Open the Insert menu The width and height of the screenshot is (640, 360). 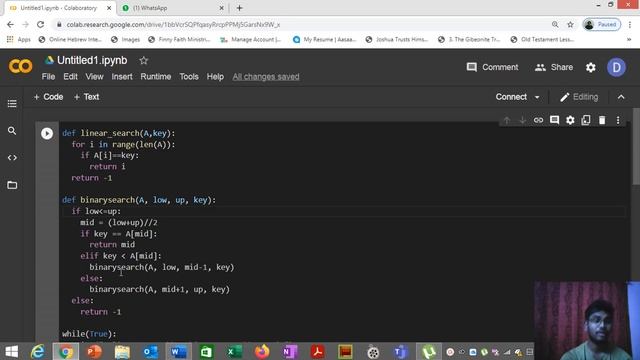122,77
